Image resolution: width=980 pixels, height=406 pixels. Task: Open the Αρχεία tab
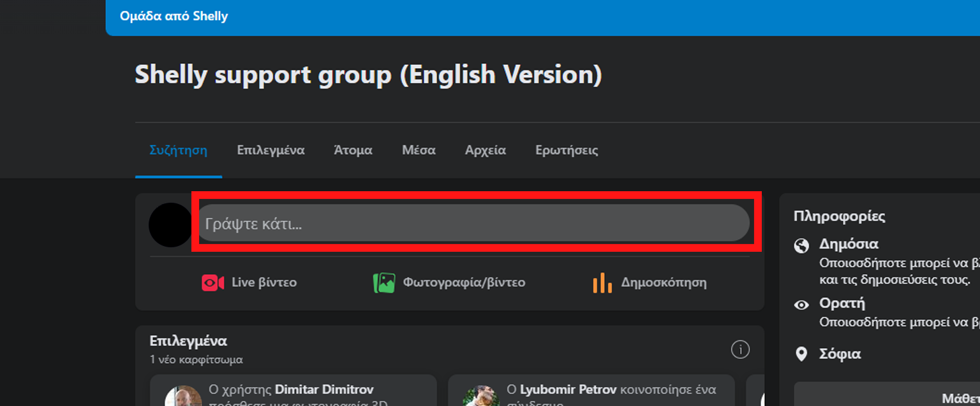486,150
